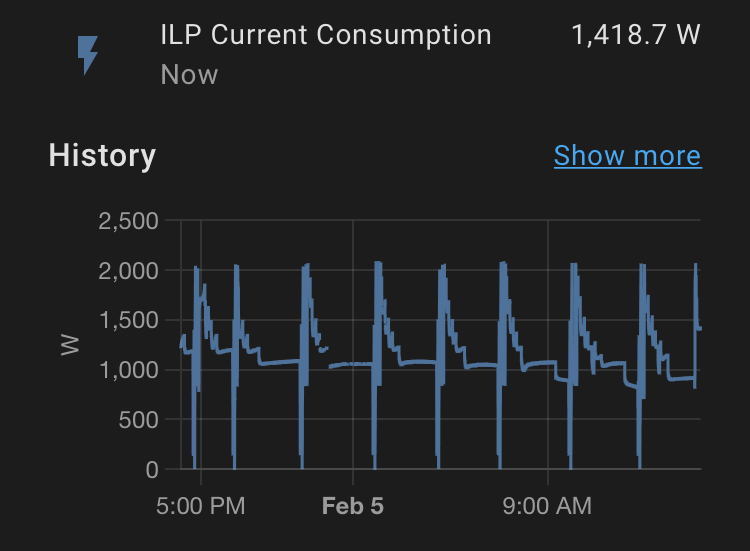
Task: Select the 1,418.7 W current value
Action: coord(636,35)
